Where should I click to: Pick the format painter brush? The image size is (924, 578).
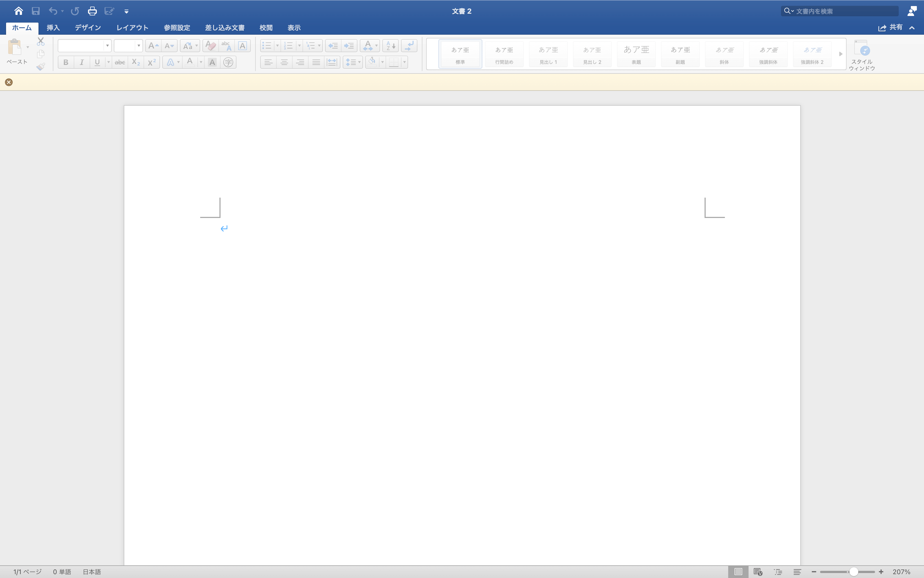pos(41,67)
